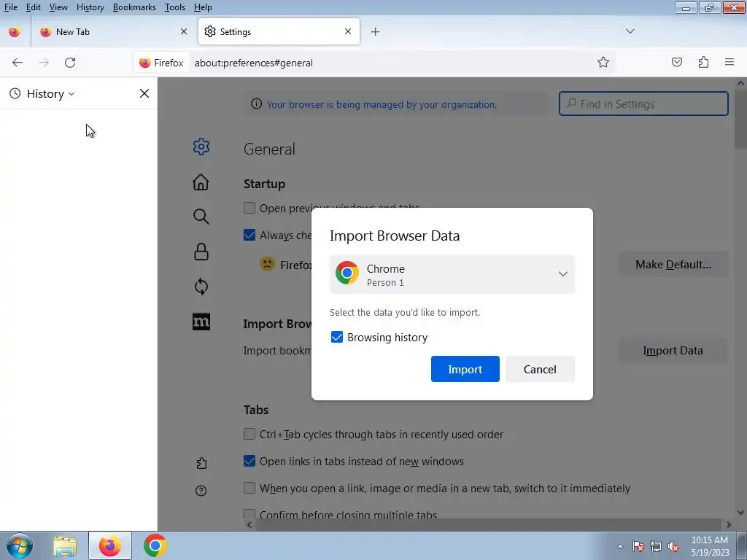
Task: Open More from Mozilla icon
Action: click(201, 322)
